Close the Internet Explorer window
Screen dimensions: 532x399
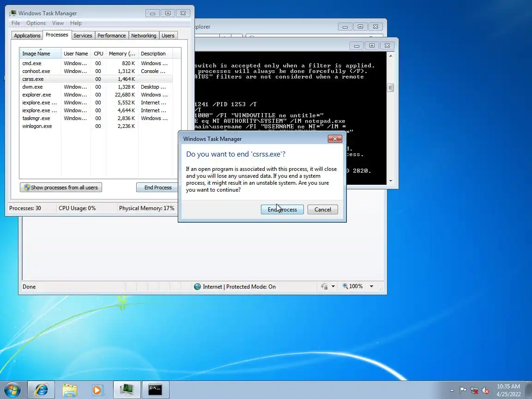point(375,26)
